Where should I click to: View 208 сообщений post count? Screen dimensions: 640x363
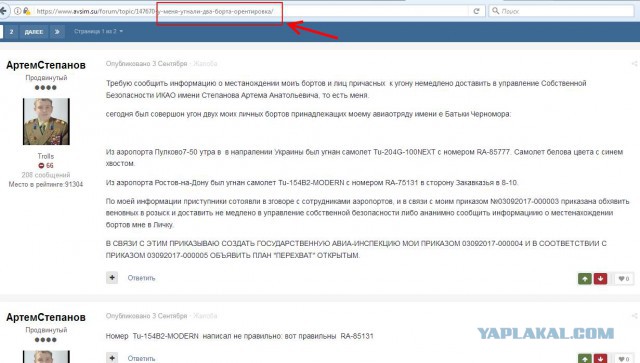pos(46,175)
